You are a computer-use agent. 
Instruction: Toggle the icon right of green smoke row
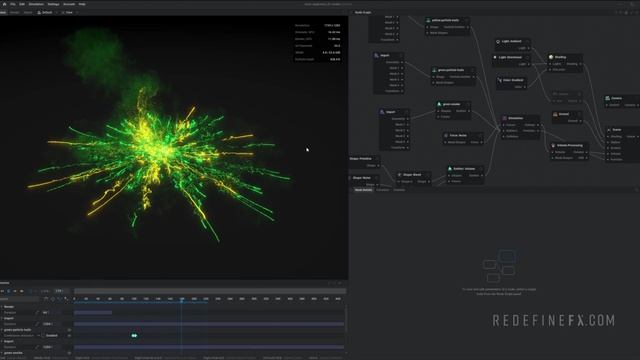(x=69, y=353)
